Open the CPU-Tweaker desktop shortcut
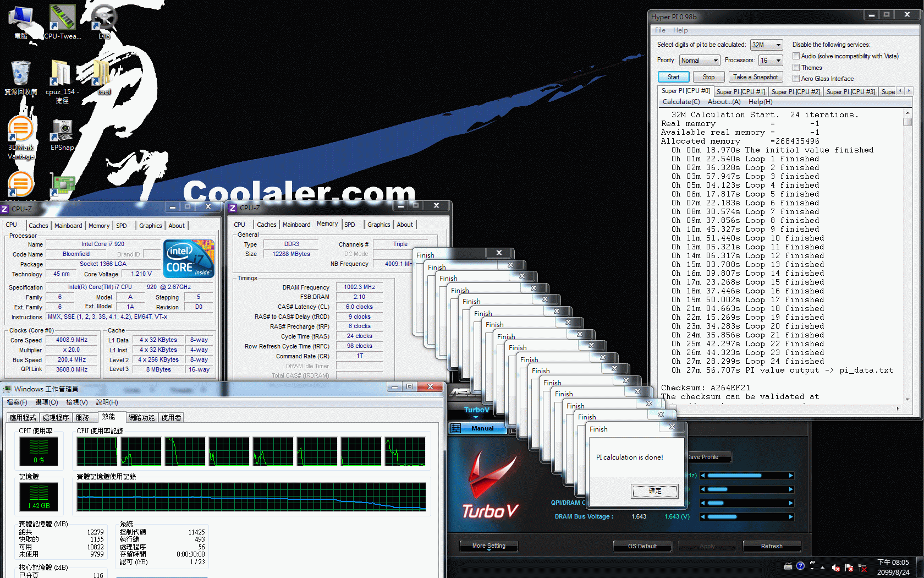This screenshot has height=578, width=924. pos(62,22)
